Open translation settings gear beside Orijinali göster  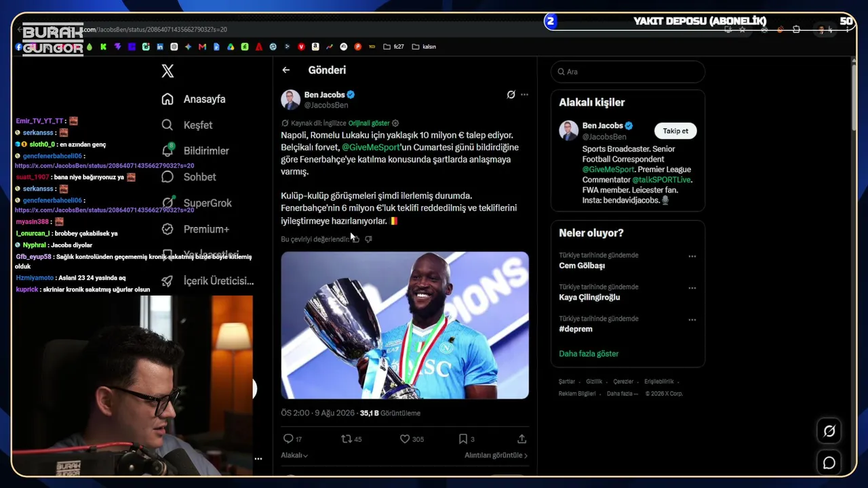click(x=395, y=123)
